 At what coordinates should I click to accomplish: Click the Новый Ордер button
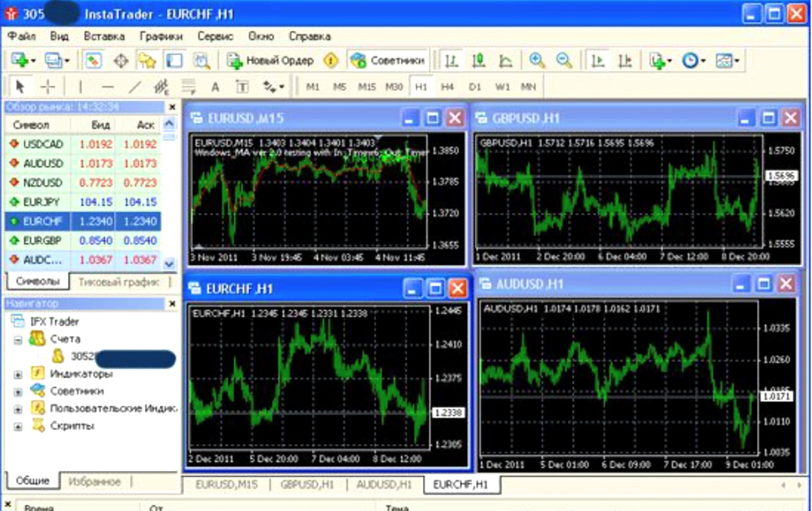pos(271,60)
